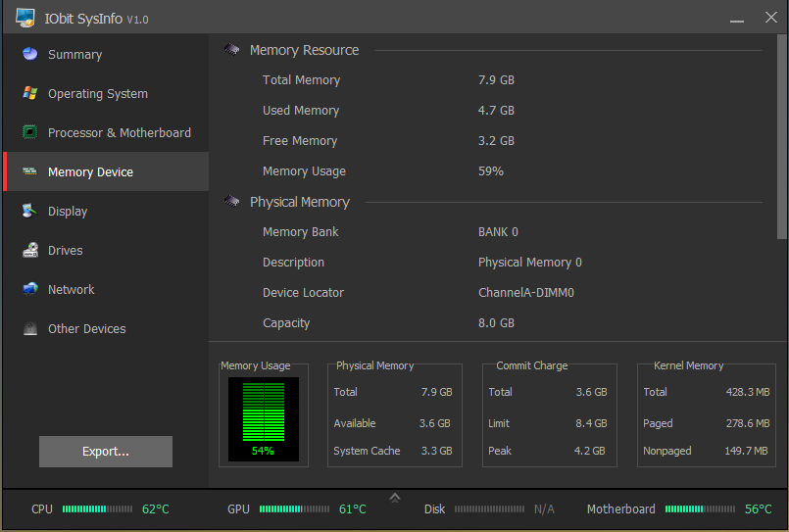Click the Device Locator value ChannelA-DIMM0

tap(525, 293)
